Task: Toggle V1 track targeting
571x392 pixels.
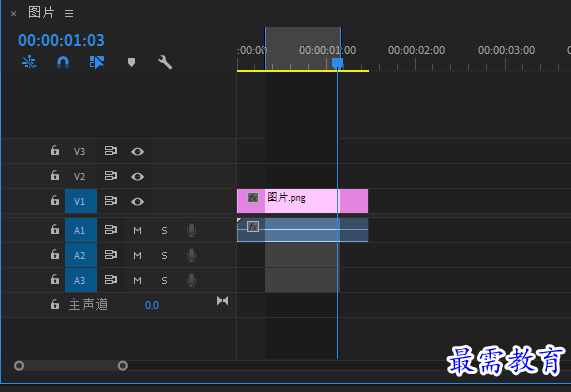Action: pyautogui.click(x=81, y=201)
